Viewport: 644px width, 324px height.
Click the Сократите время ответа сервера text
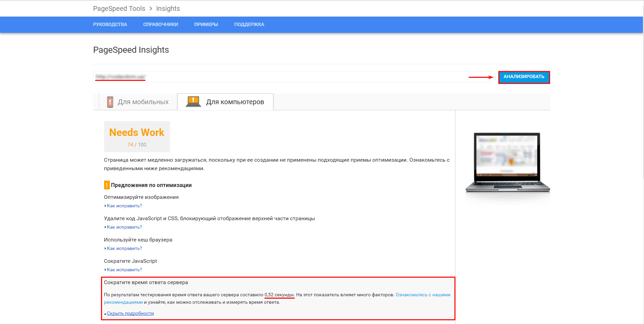[146, 282]
